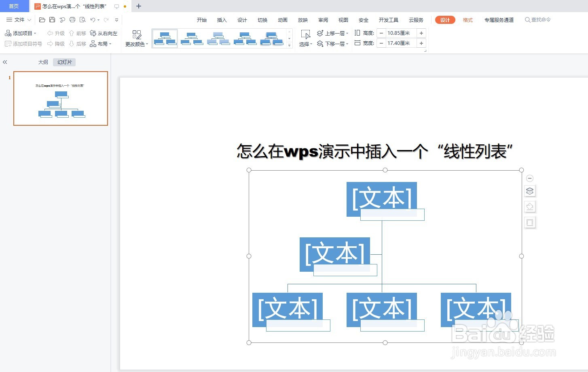The width and height of the screenshot is (588, 372).
Task: Click the fill shape icon beside SmartArt
Action: (530, 207)
